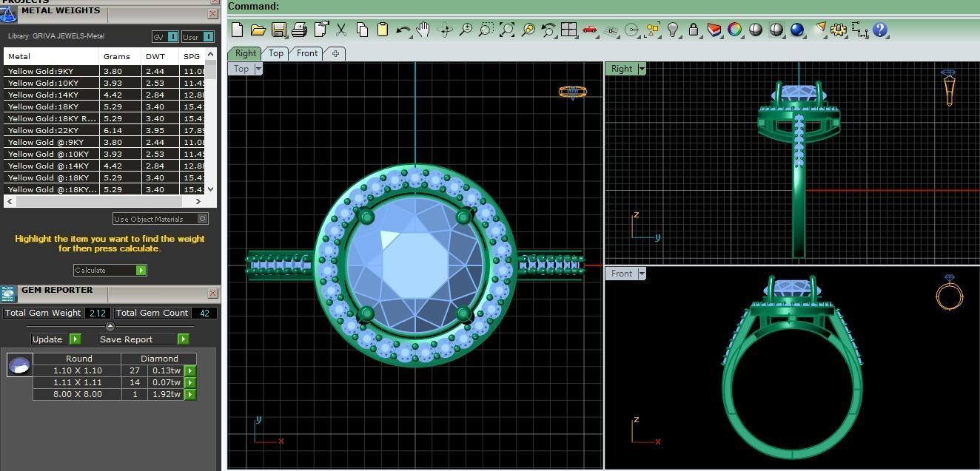This screenshot has height=471, width=980.
Task: Add a new viewport tab with plus
Action: pyautogui.click(x=335, y=53)
